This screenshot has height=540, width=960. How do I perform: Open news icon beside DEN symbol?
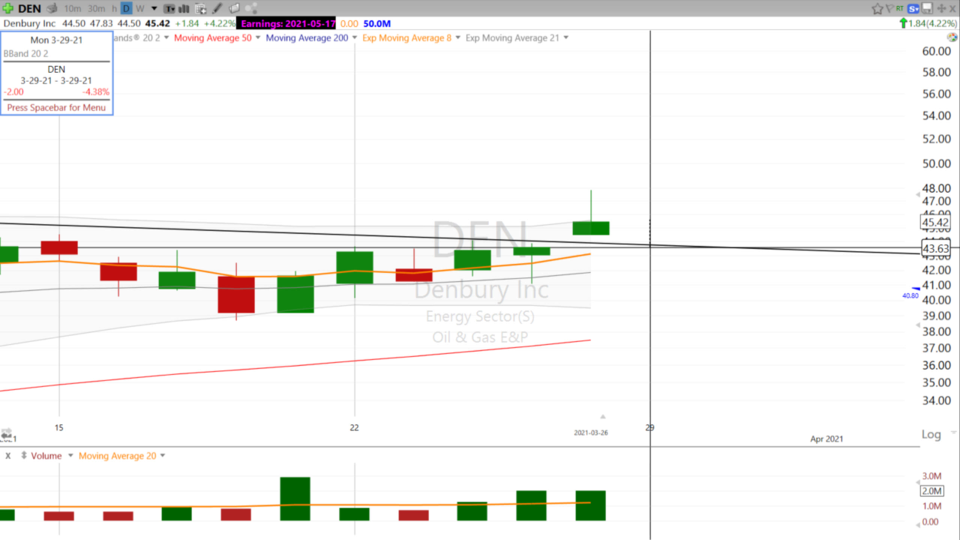coord(53,9)
